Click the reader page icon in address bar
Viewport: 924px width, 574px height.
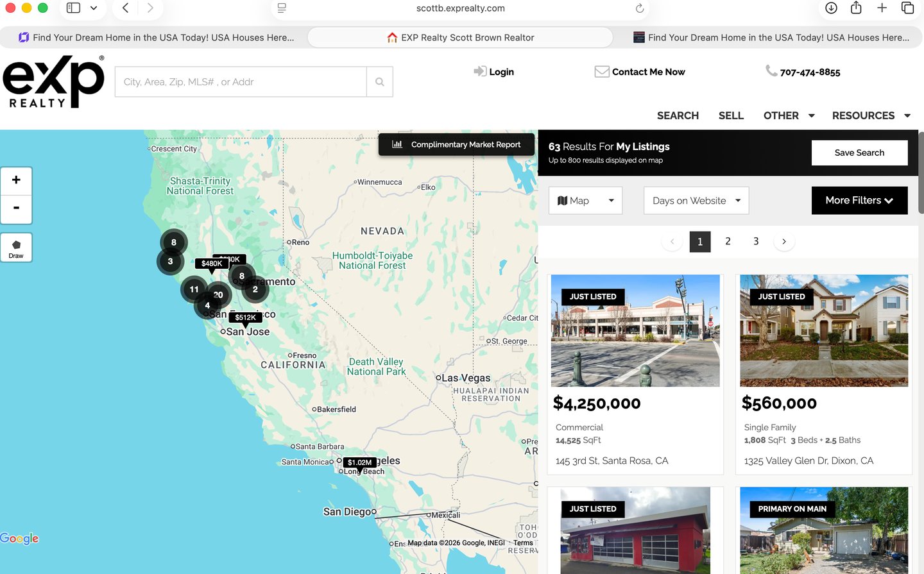[282, 8]
